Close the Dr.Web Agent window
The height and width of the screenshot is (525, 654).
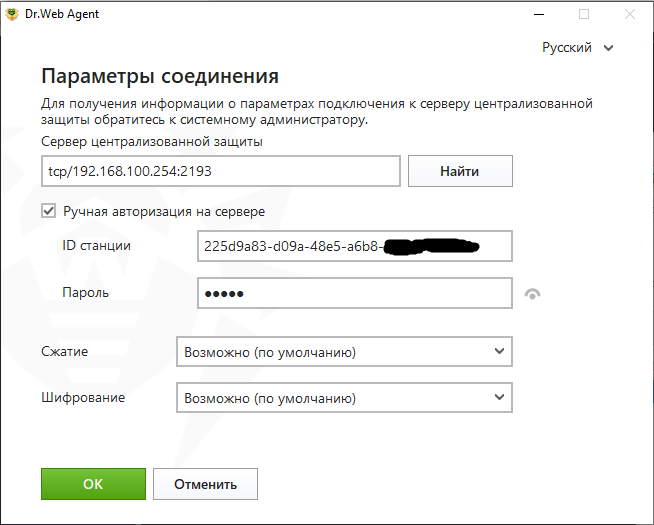pyautogui.click(x=629, y=14)
